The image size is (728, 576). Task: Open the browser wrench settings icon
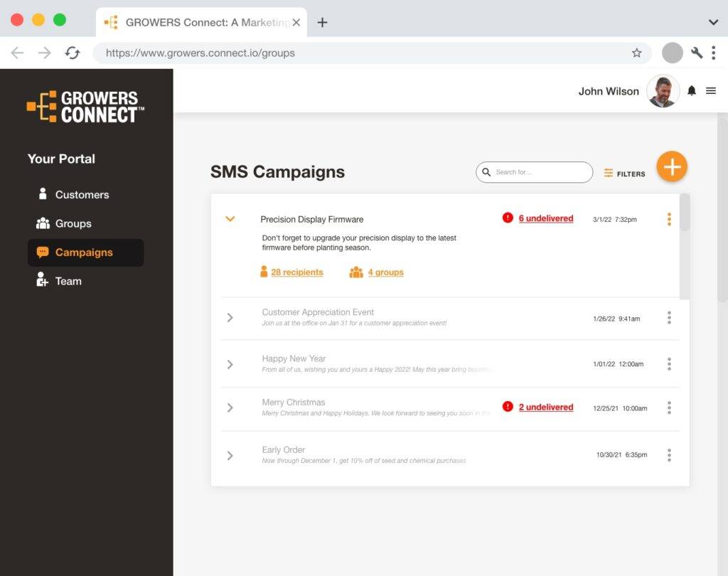click(x=696, y=53)
